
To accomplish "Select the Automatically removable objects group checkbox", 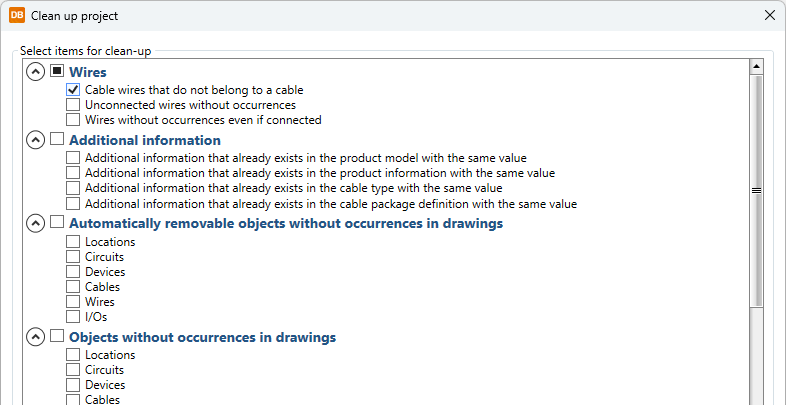I will click(57, 223).
